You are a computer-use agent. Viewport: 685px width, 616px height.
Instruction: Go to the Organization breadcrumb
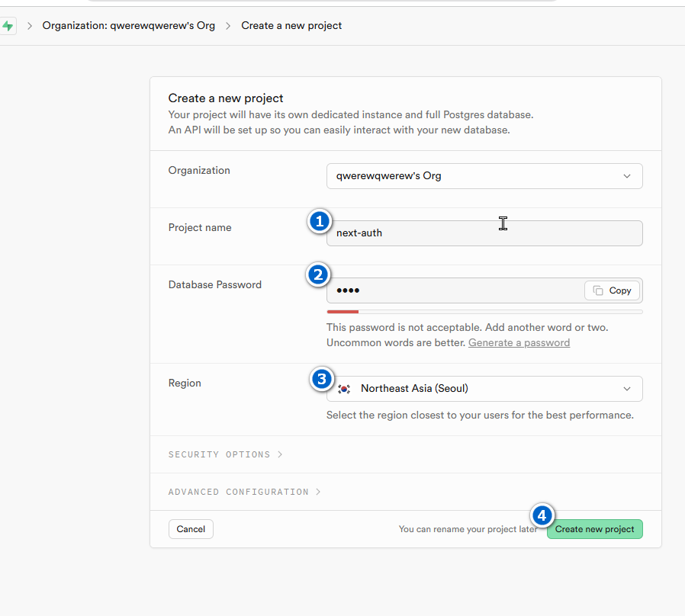[x=128, y=26]
